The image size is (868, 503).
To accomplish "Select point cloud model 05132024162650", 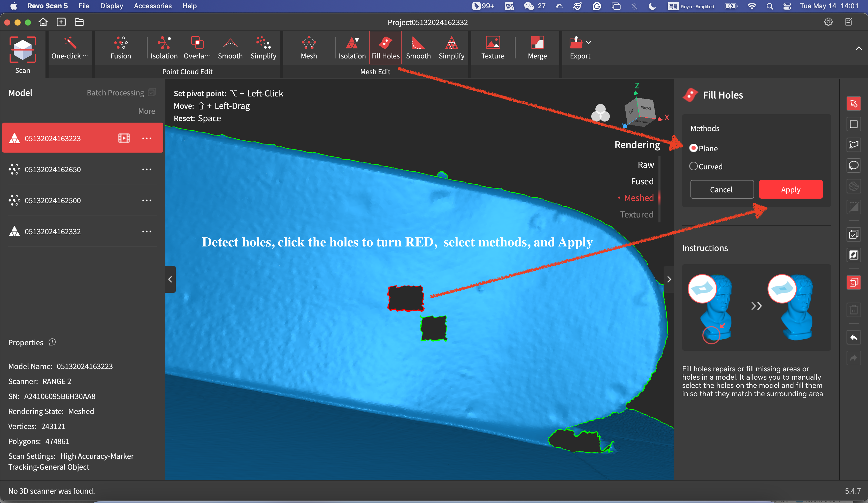I will pyautogui.click(x=82, y=169).
